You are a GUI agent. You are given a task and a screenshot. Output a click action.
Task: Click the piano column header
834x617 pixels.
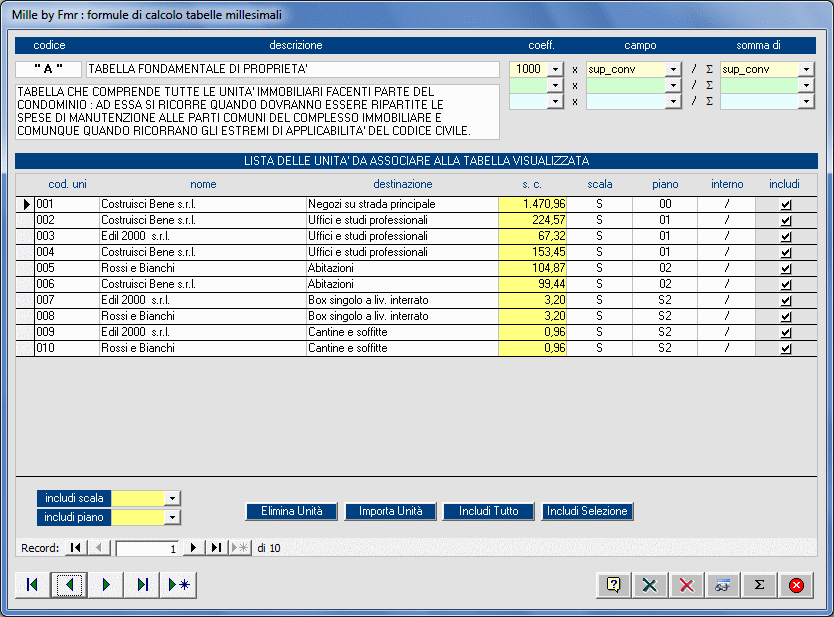tap(665, 184)
